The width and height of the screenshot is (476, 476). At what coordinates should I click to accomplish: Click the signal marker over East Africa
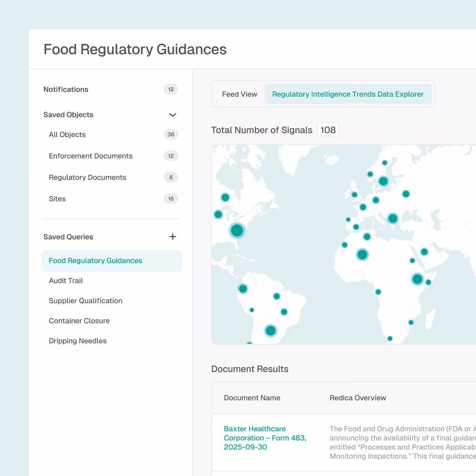pos(418,279)
